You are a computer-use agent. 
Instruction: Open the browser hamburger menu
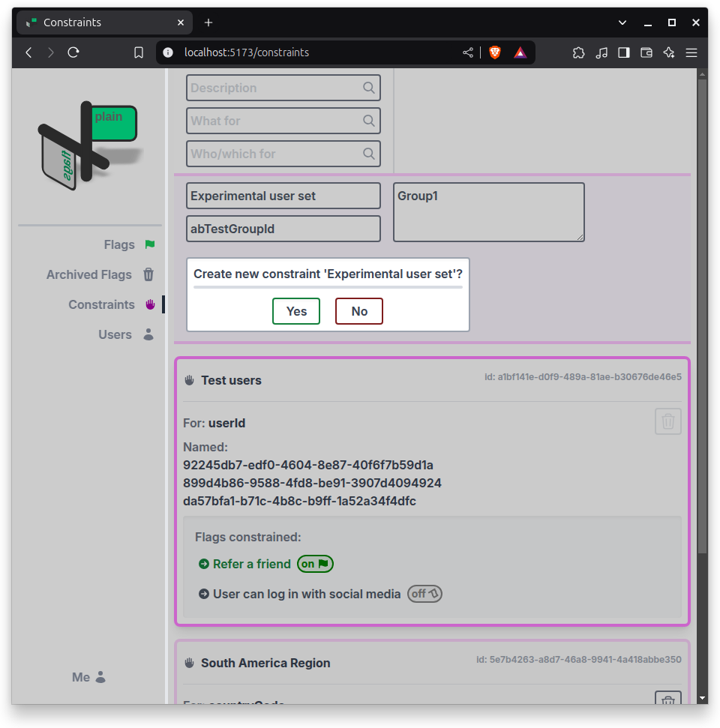tap(691, 52)
